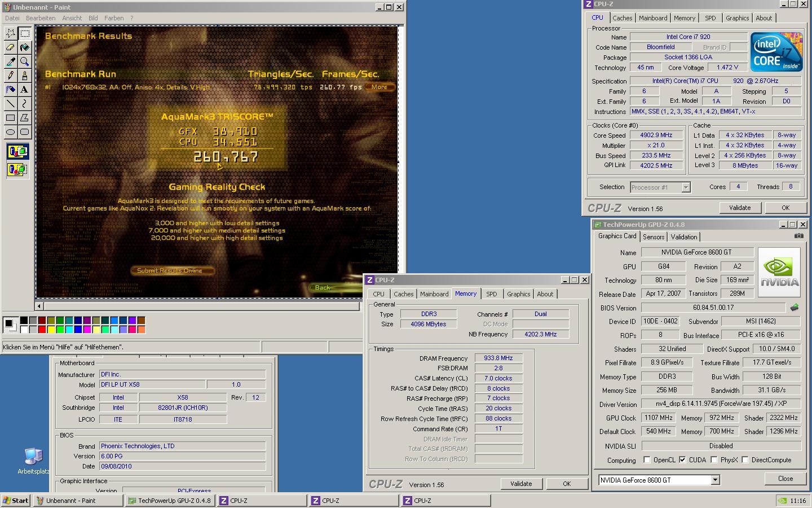Select the Curve tool in Paint
Viewport: 812px width, 508px height.
(x=24, y=103)
